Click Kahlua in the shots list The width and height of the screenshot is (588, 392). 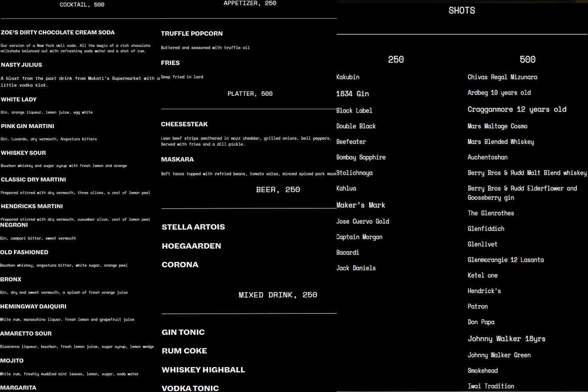[346, 188]
